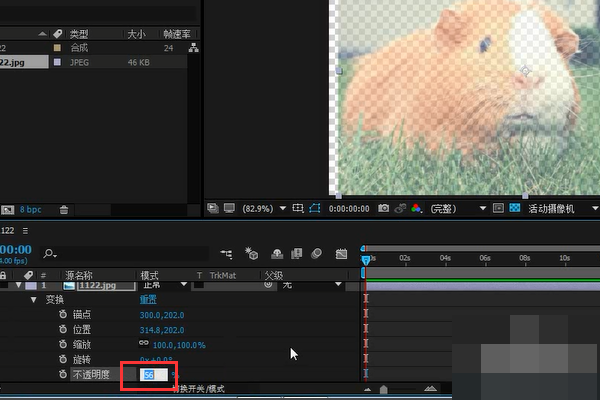Click the 父级 column header

point(274,275)
